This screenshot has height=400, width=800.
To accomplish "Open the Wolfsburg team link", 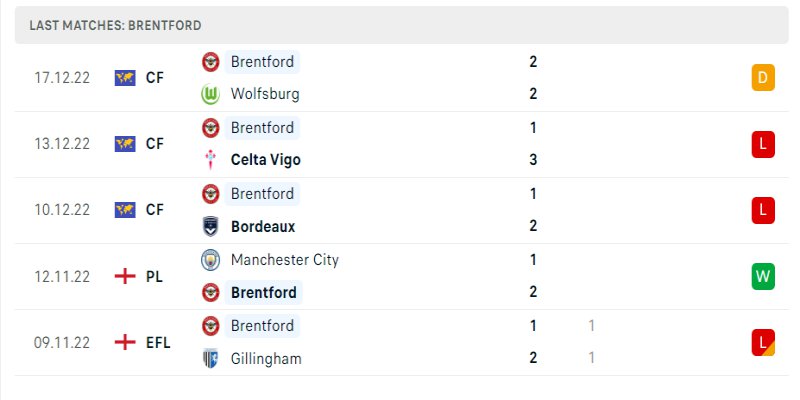I will 264,94.
